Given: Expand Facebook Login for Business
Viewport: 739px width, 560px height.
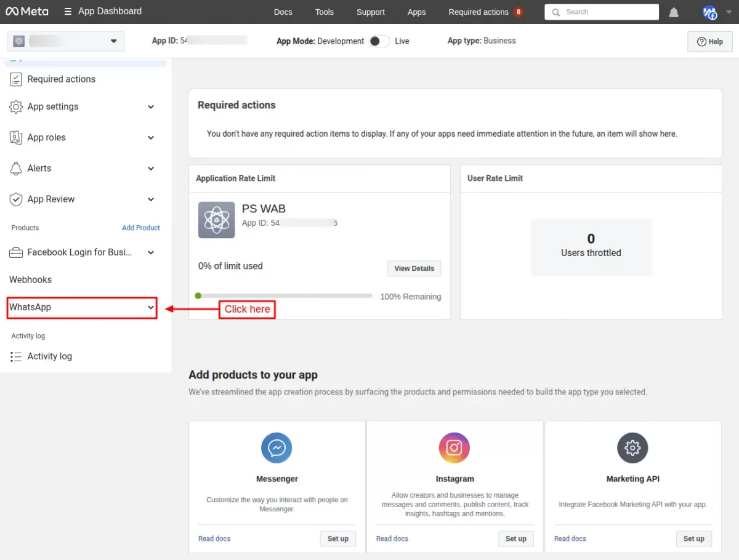Looking at the screenshot, I should pyautogui.click(x=150, y=252).
